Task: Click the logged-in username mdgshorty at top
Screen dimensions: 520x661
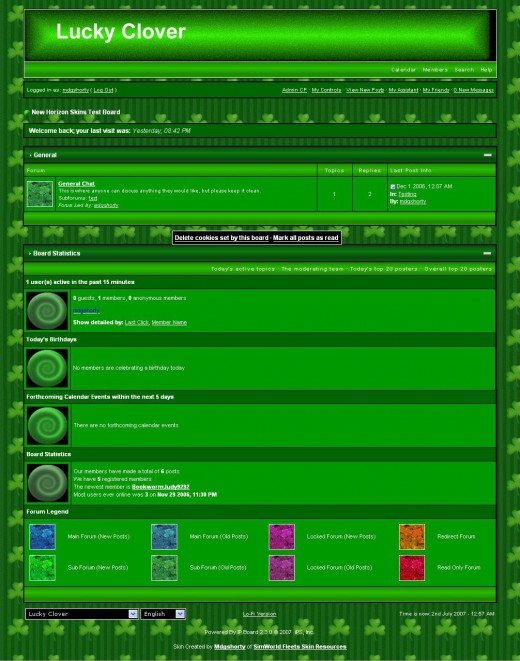Action: click(x=76, y=90)
